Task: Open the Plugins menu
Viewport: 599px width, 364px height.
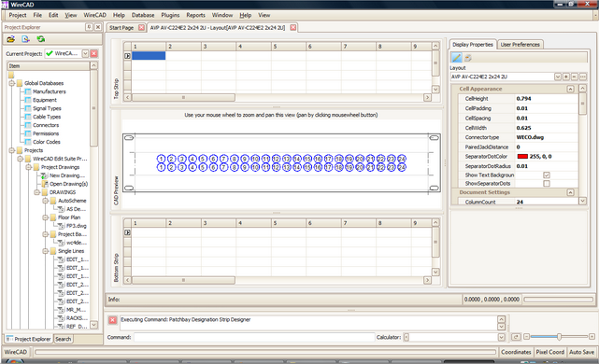Action: (170, 15)
